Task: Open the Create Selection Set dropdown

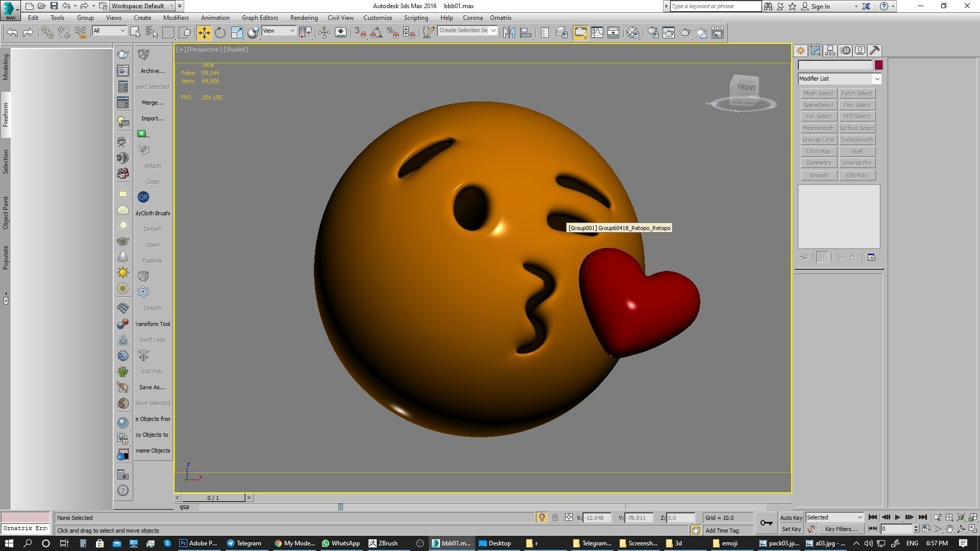Action: (468, 31)
